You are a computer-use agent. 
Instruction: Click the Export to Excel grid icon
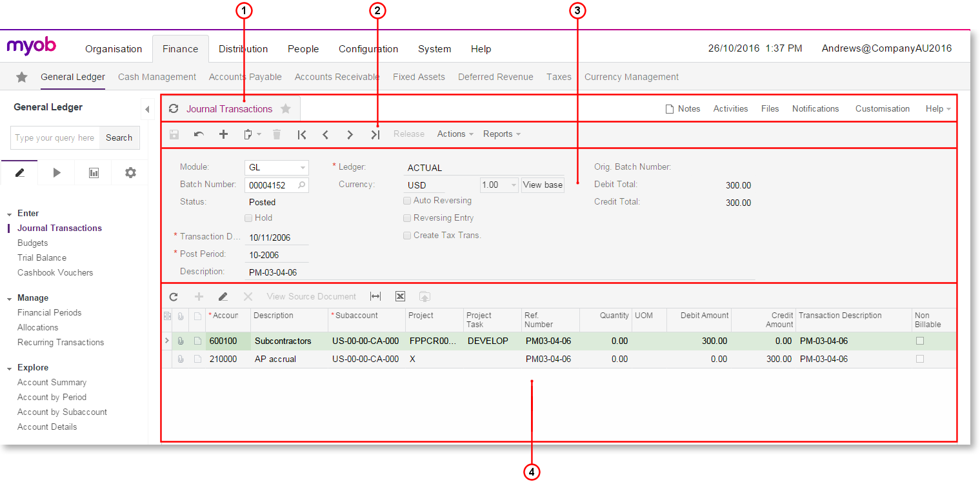[x=400, y=296]
